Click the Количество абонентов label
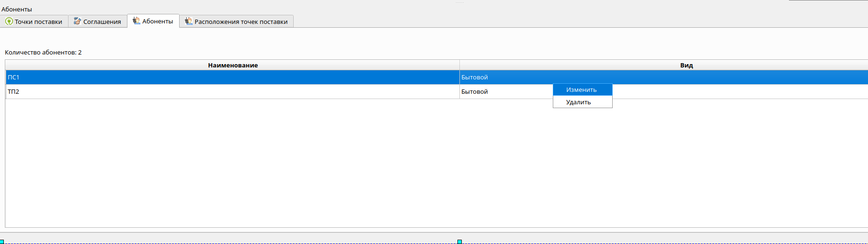This screenshot has width=868, height=244. [43, 53]
